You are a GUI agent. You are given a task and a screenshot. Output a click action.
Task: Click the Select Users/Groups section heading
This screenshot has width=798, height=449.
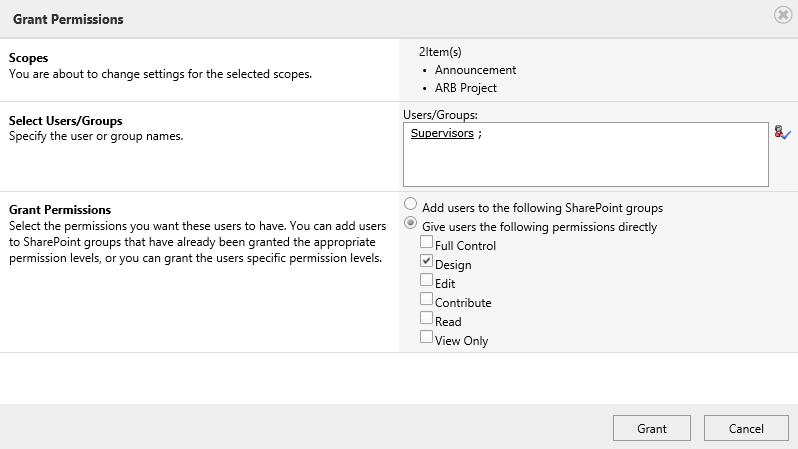pyautogui.click(x=66, y=121)
